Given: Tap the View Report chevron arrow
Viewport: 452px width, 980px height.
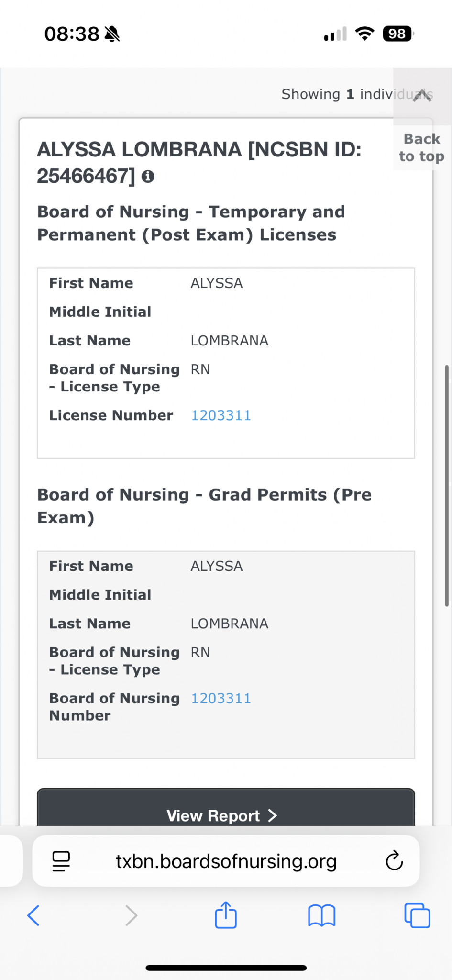Looking at the screenshot, I should pos(273,815).
